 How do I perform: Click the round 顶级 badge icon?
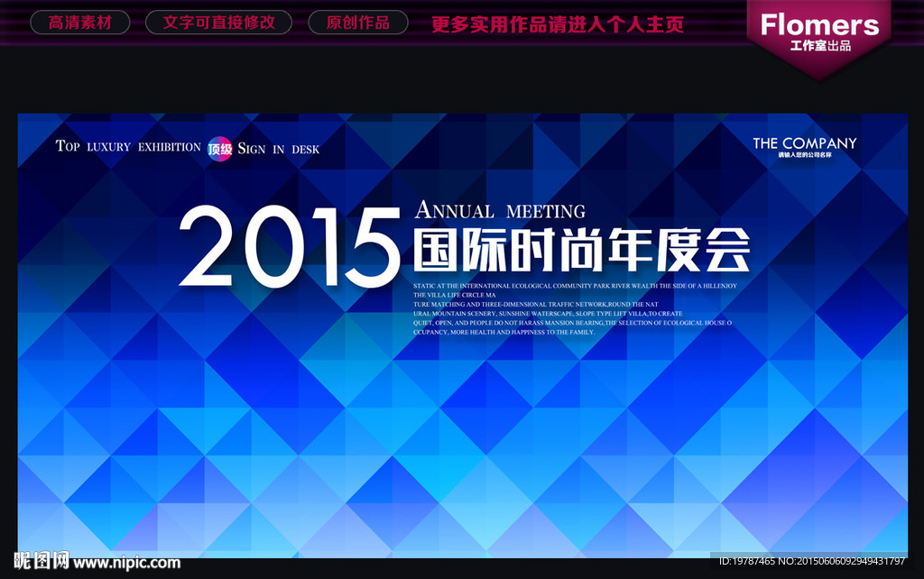coord(220,149)
